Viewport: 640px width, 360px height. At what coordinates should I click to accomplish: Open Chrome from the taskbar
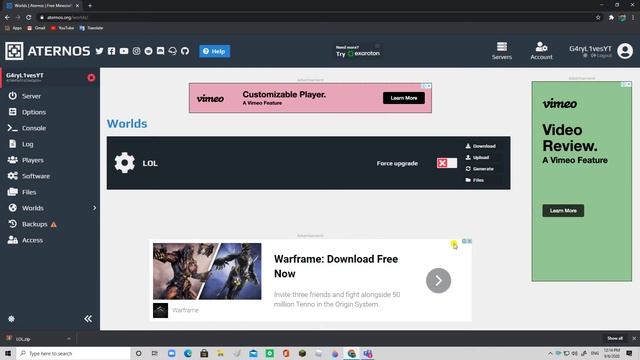point(351,353)
